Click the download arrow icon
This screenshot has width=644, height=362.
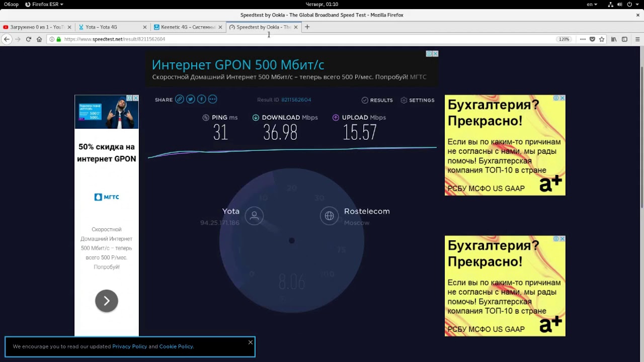256,118
